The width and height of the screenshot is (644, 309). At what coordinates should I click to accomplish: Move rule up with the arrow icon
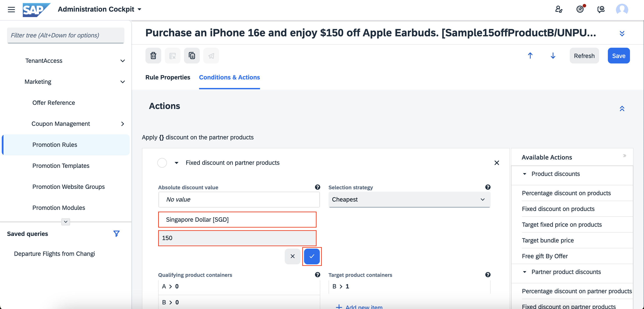pyautogui.click(x=530, y=55)
